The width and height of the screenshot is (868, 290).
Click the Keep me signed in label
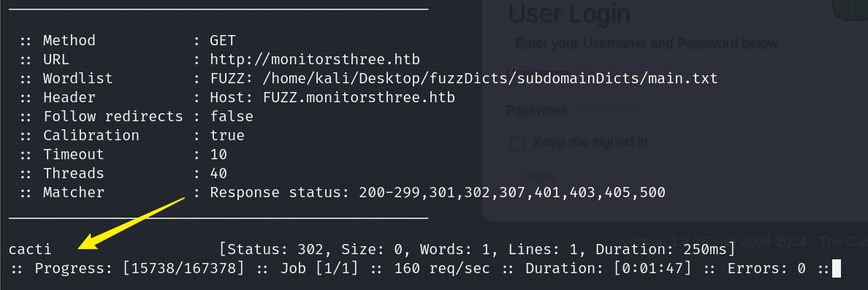[x=590, y=142]
